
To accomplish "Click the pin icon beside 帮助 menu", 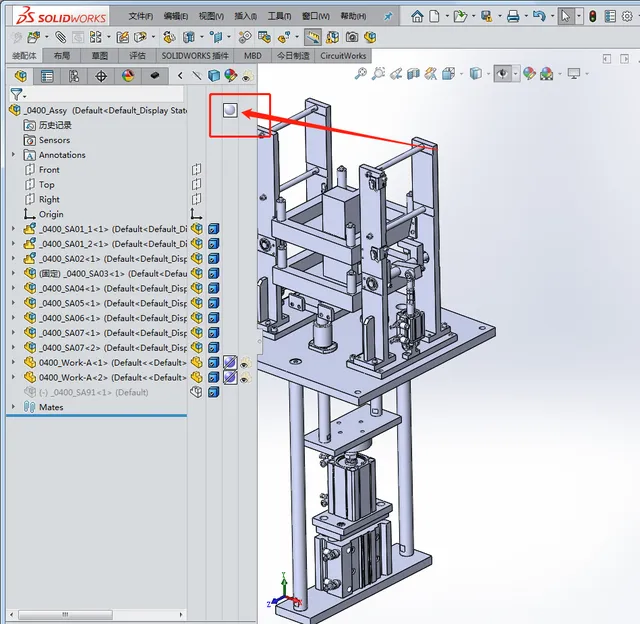I will [x=388, y=16].
